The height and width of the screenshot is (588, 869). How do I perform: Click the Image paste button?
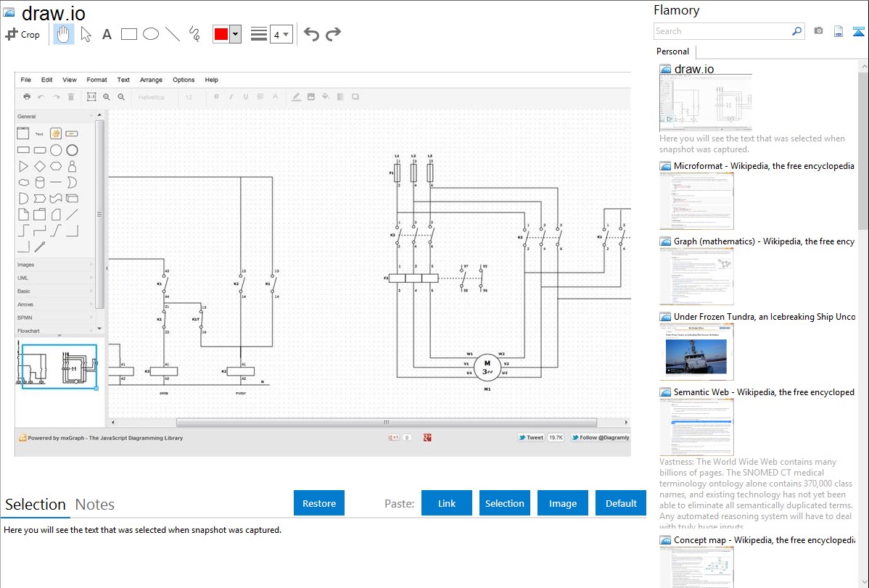[563, 503]
